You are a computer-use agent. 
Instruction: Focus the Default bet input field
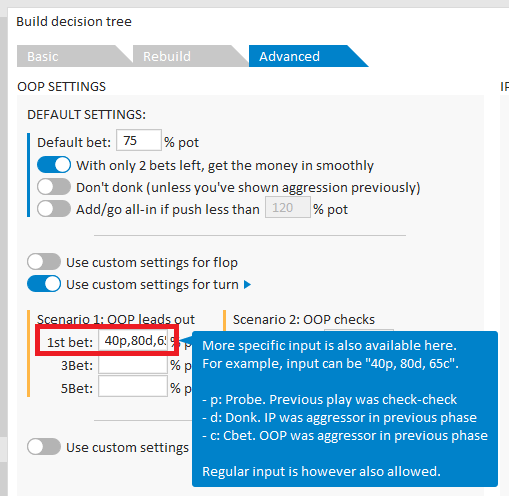coord(139,140)
